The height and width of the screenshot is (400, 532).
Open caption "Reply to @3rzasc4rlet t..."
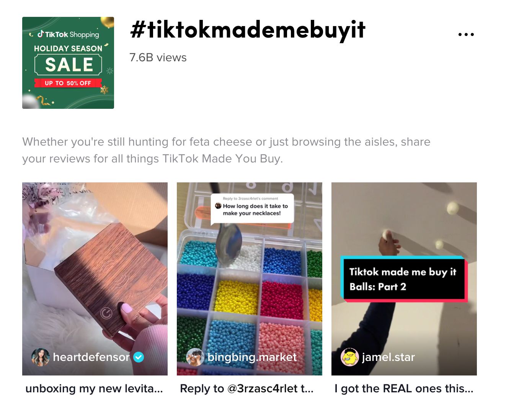pyautogui.click(x=247, y=389)
